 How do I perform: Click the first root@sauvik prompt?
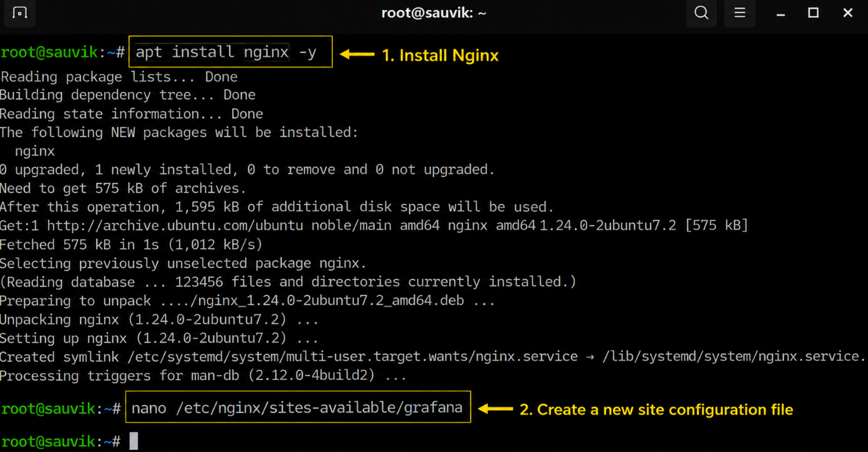pyautogui.click(x=62, y=52)
